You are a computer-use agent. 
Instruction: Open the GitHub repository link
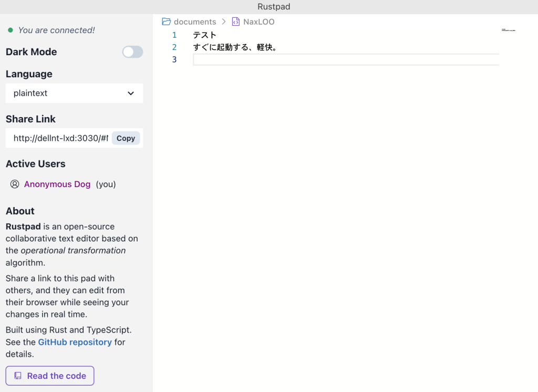tap(75, 342)
